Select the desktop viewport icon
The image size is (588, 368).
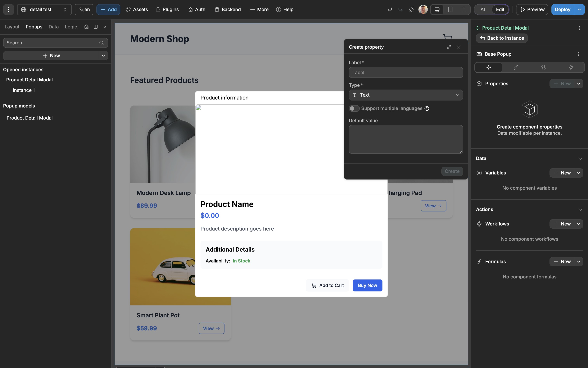coord(437,10)
